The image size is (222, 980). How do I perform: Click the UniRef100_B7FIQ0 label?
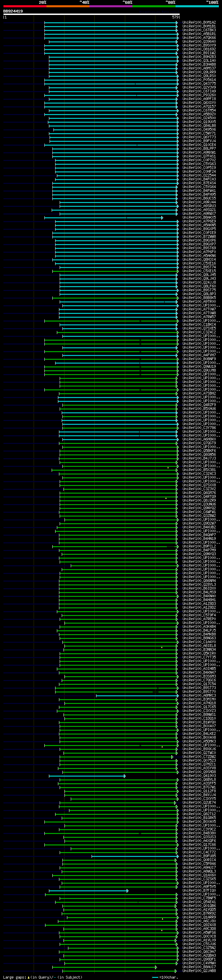pyautogui.click(x=199, y=891)
